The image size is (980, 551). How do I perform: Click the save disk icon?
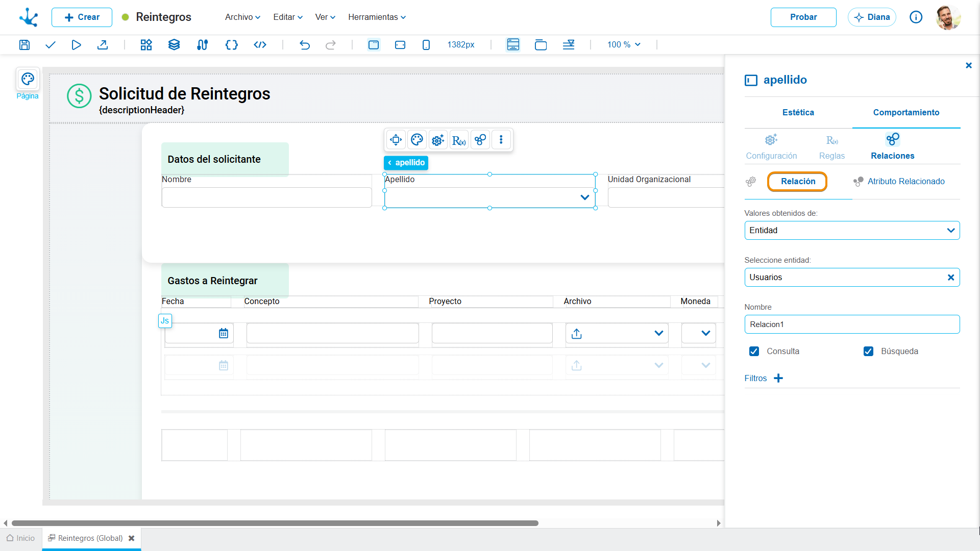24,45
